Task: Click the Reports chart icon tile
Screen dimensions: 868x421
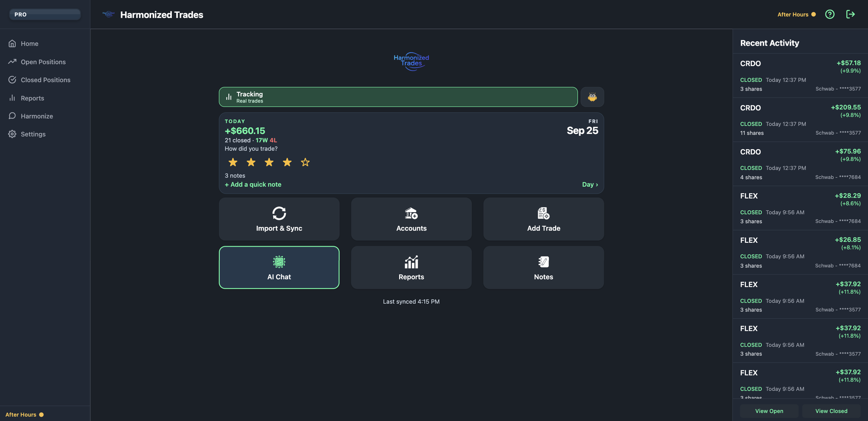Action: [x=411, y=261]
